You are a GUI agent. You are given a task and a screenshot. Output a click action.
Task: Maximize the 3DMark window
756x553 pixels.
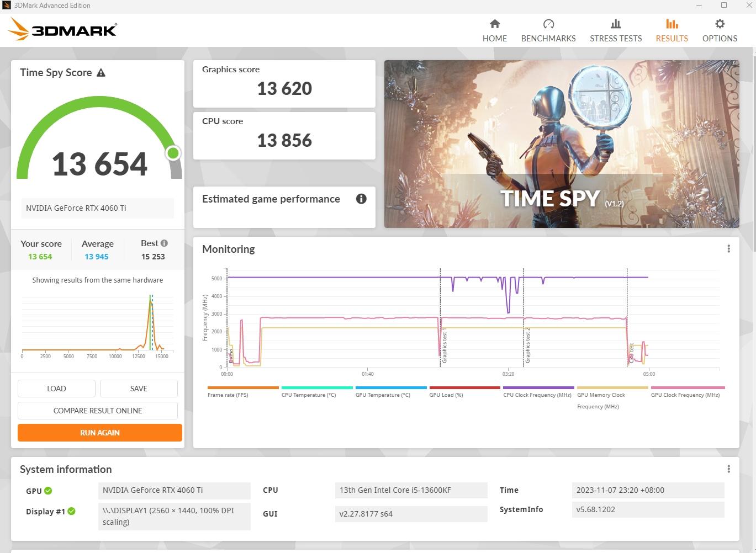coord(724,6)
